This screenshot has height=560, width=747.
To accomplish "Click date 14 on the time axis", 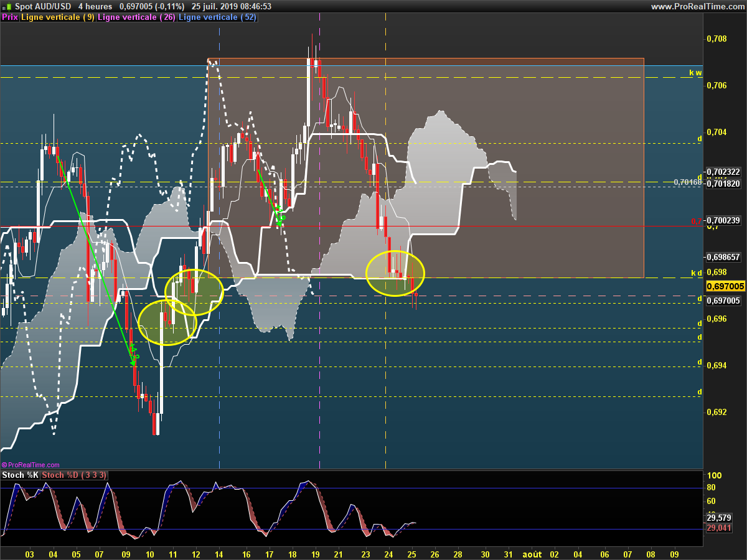I will (x=219, y=554).
